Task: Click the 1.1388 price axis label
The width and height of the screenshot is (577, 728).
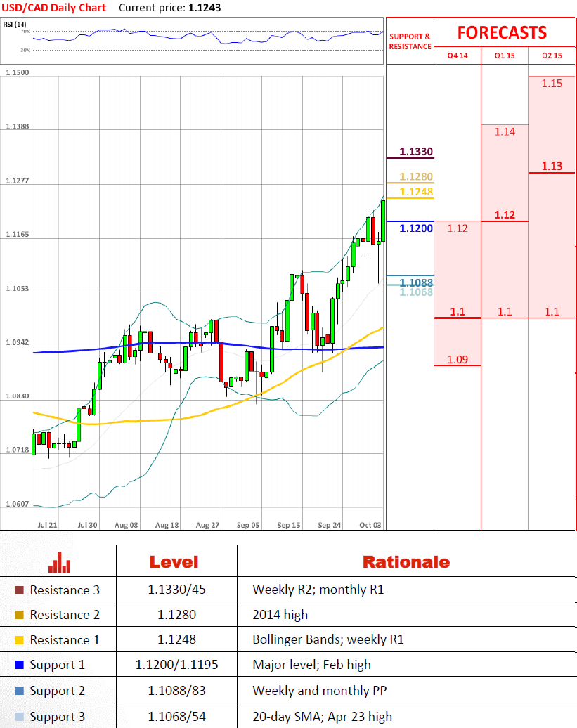Action: click(17, 126)
